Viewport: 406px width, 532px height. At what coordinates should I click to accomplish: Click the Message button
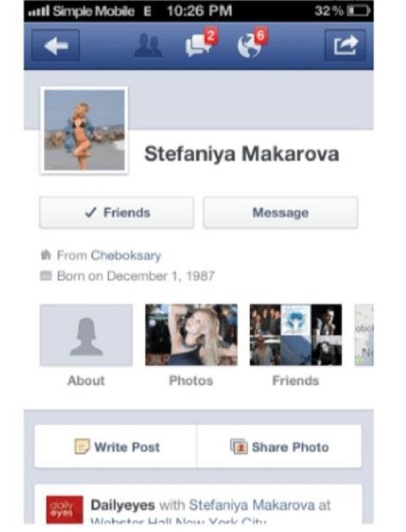pos(280,213)
